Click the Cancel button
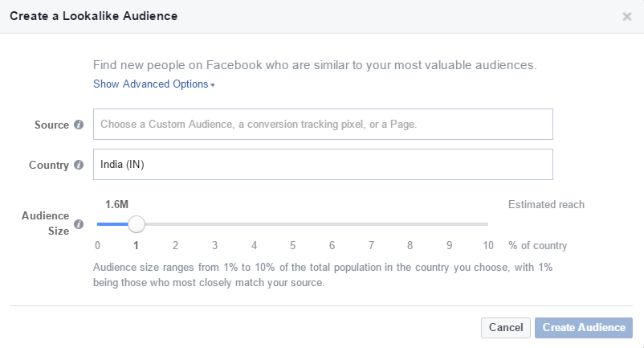644x348 pixels. [x=506, y=327]
